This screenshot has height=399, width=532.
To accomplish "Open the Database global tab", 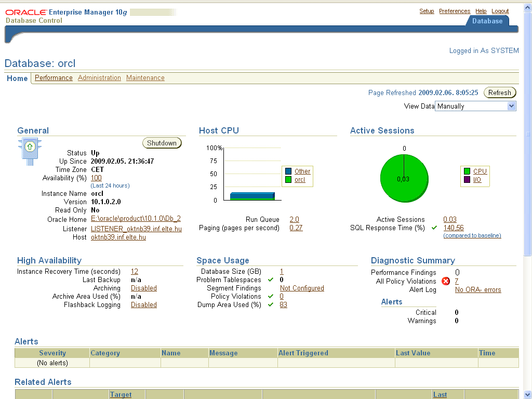I will (487, 21).
